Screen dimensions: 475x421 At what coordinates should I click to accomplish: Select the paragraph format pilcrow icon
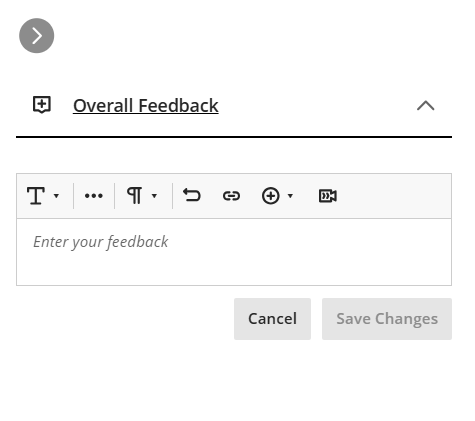point(135,196)
